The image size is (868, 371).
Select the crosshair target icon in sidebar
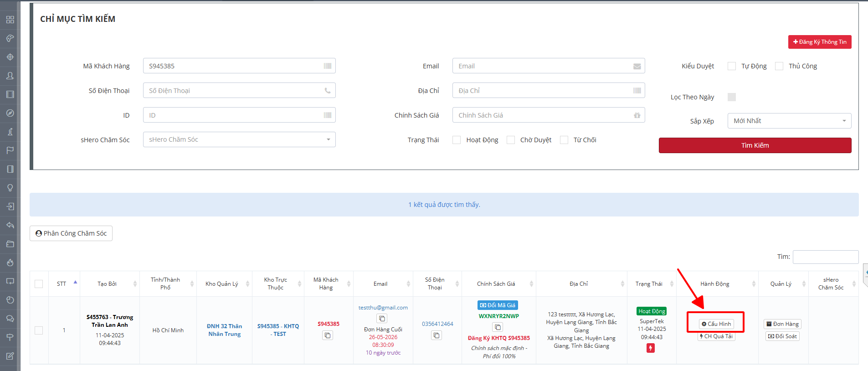[10, 57]
